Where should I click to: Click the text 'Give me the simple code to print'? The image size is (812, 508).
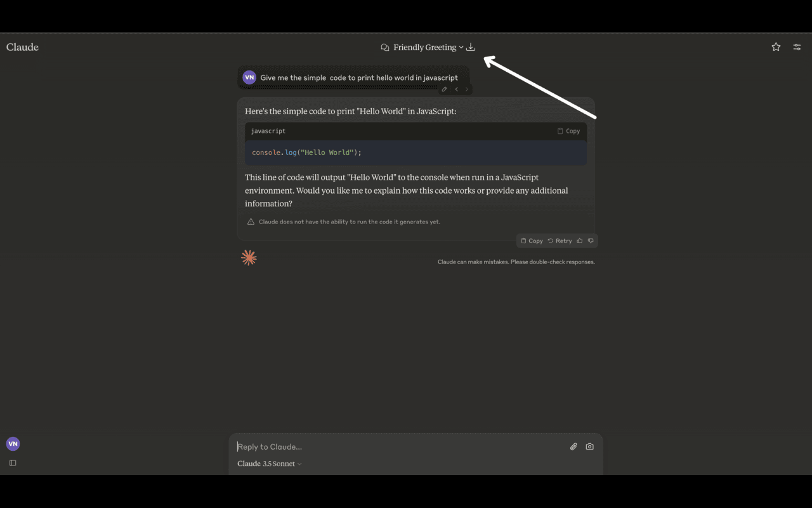(x=317, y=77)
